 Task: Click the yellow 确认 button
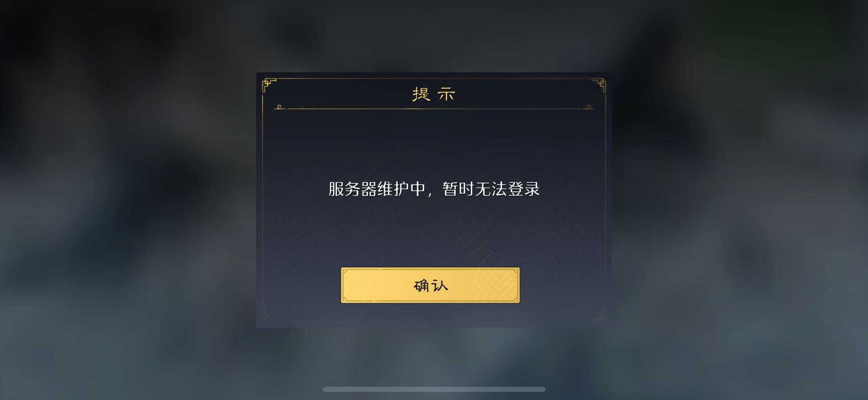(x=430, y=285)
